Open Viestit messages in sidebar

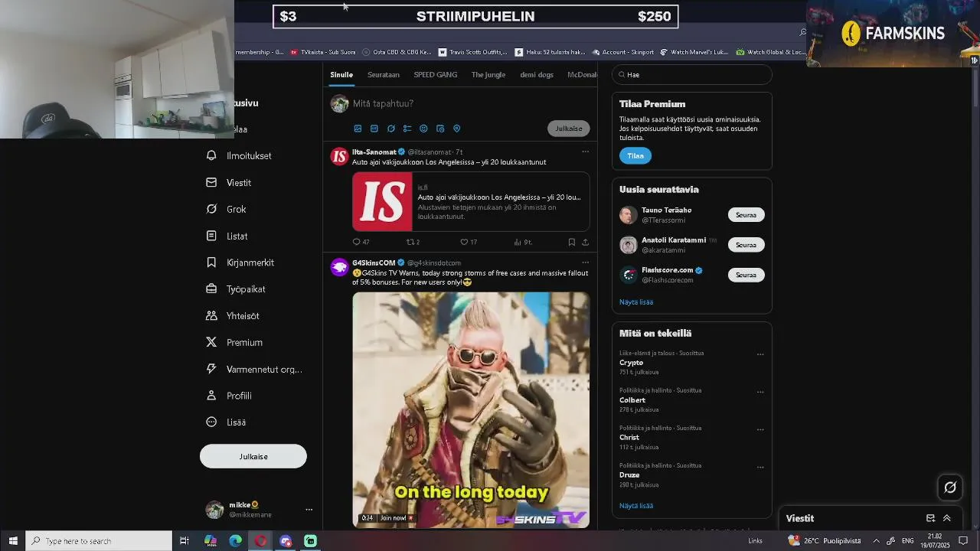[229, 183]
